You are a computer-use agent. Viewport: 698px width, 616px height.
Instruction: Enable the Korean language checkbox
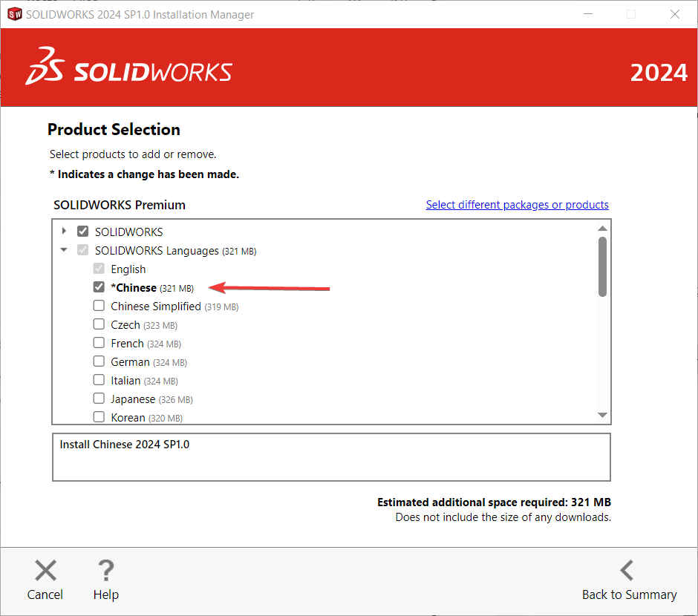[x=99, y=417]
